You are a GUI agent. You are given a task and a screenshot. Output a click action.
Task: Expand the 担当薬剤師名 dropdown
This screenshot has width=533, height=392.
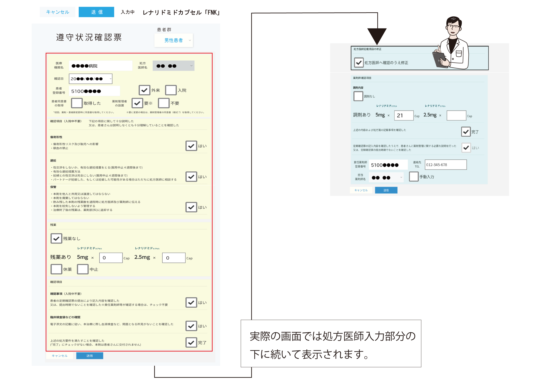[x=386, y=177]
